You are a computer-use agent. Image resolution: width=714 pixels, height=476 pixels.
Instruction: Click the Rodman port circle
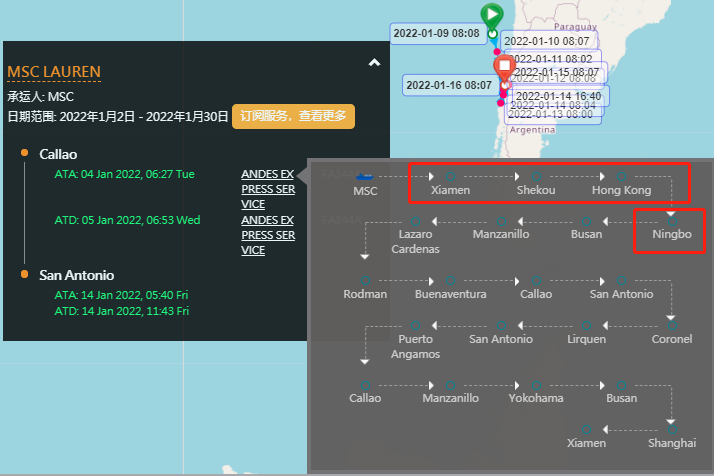[x=365, y=281]
